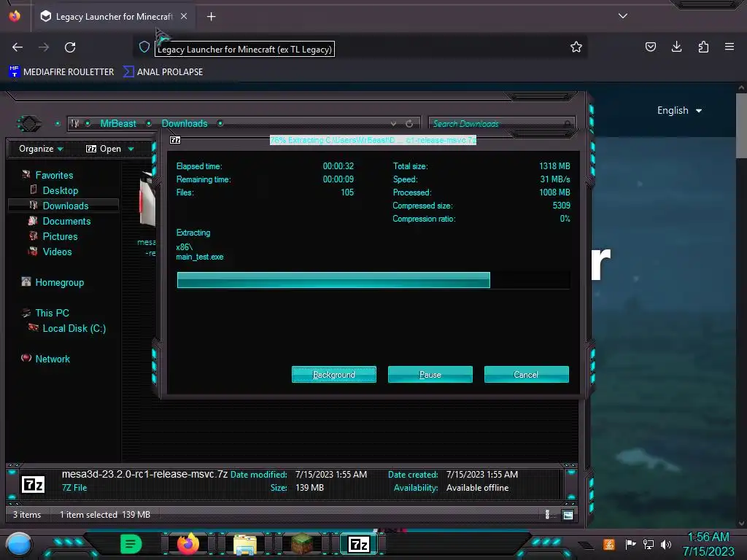
Task: Reload the Firefox page
Action: point(70,47)
